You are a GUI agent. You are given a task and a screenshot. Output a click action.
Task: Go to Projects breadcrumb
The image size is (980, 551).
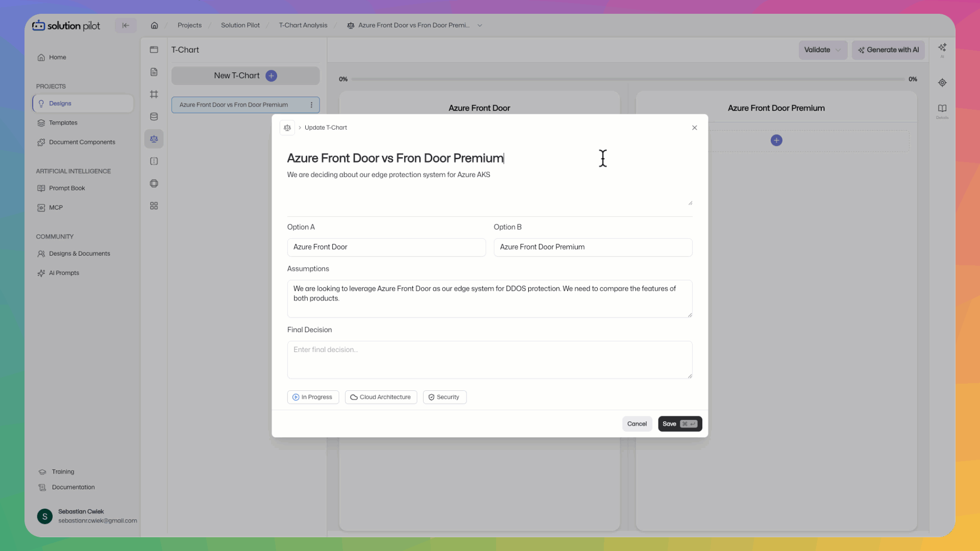(189, 26)
